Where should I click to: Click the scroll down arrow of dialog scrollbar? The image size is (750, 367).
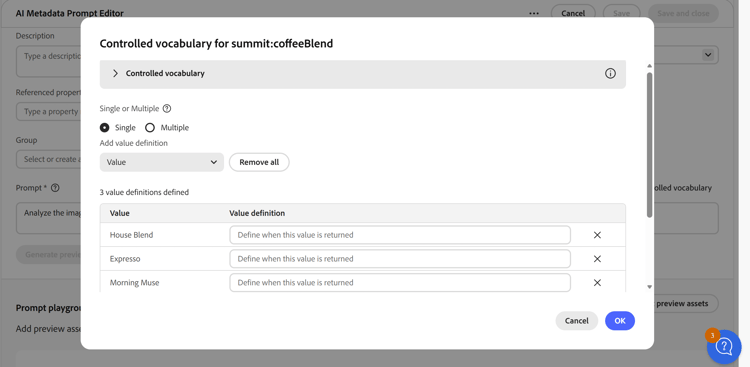pyautogui.click(x=649, y=287)
